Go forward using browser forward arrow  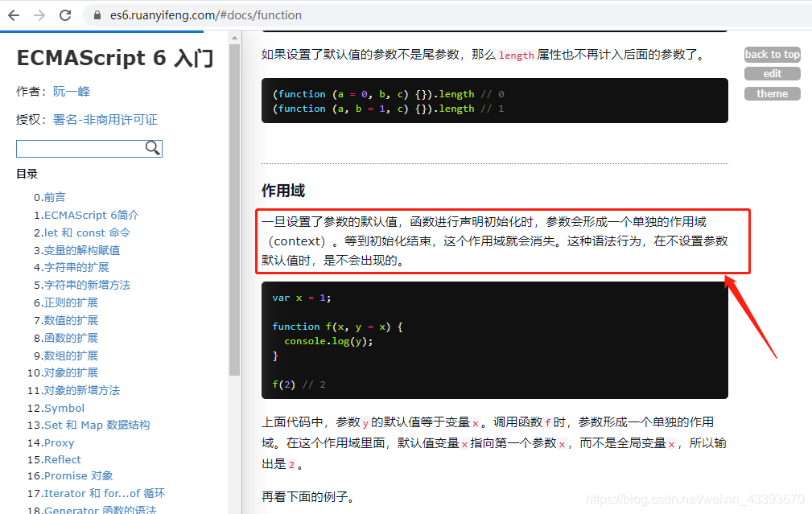pyautogui.click(x=39, y=15)
